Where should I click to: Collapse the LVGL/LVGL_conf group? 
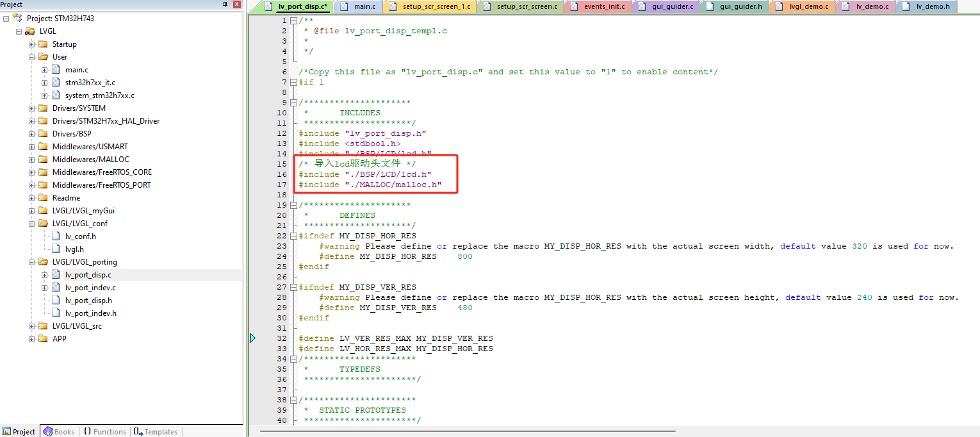(x=31, y=223)
